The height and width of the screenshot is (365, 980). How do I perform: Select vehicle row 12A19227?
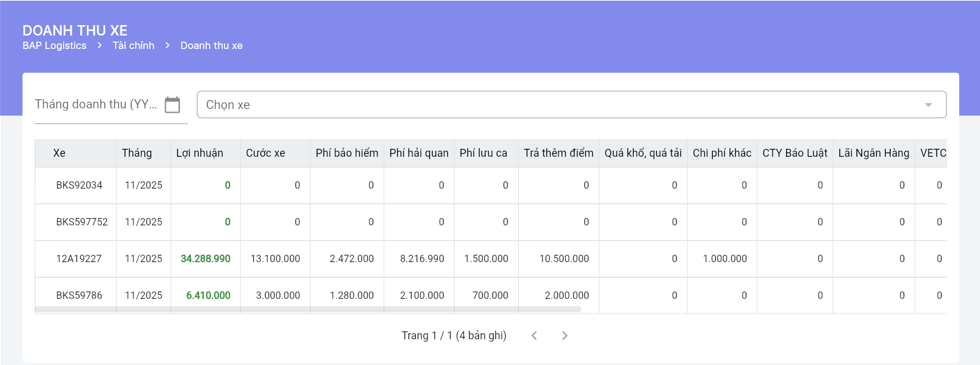pyautogui.click(x=79, y=258)
